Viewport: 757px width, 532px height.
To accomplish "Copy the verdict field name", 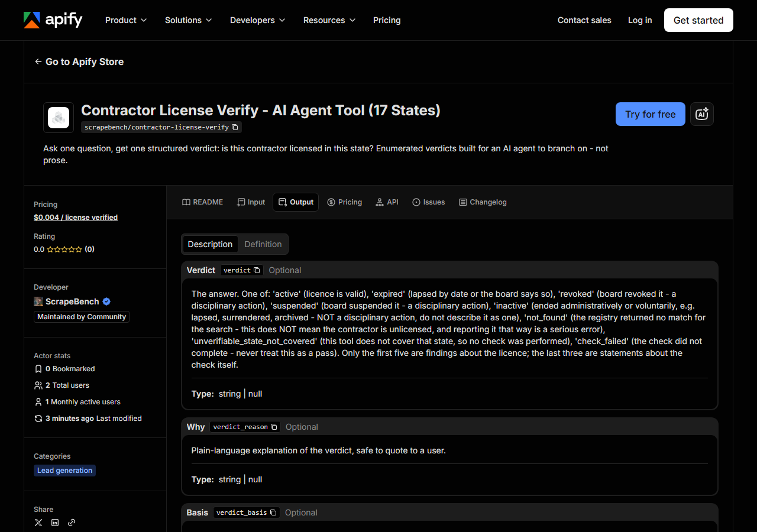I will click(257, 270).
